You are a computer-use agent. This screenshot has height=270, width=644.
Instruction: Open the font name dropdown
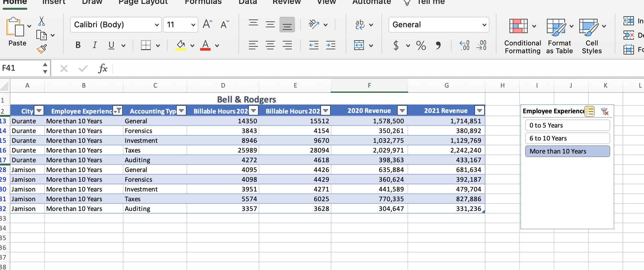tap(157, 25)
